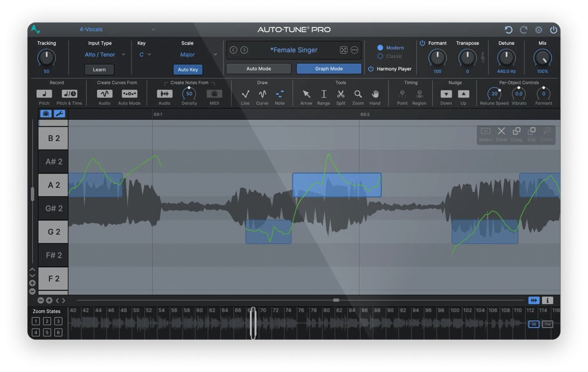
Task: Click the Retune Speed knob
Action: [494, 93]
